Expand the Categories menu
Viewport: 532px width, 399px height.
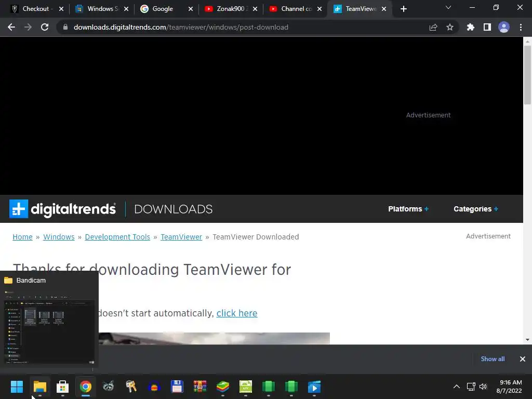pos(476,209)
